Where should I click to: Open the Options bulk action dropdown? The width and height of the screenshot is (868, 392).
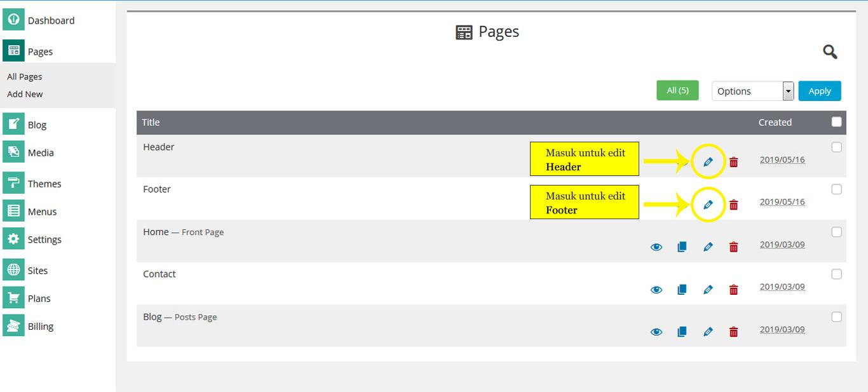pyautogui.click(x=753, y=91)
